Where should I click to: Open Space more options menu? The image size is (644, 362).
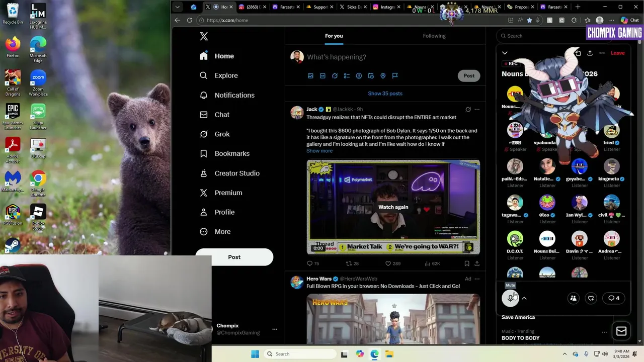pyautogui.click(x=602, y=53)
